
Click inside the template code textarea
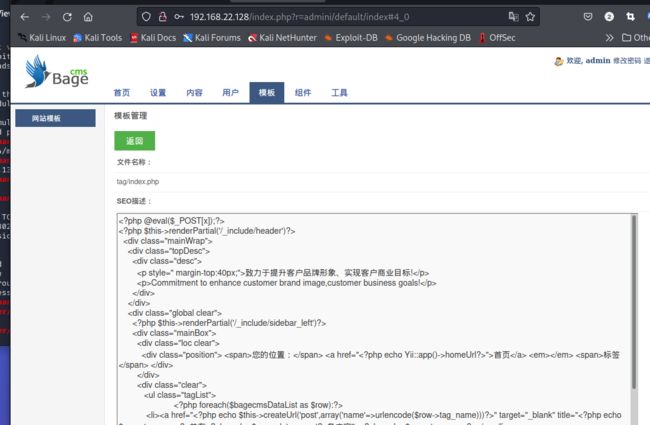tap(374, 319)
